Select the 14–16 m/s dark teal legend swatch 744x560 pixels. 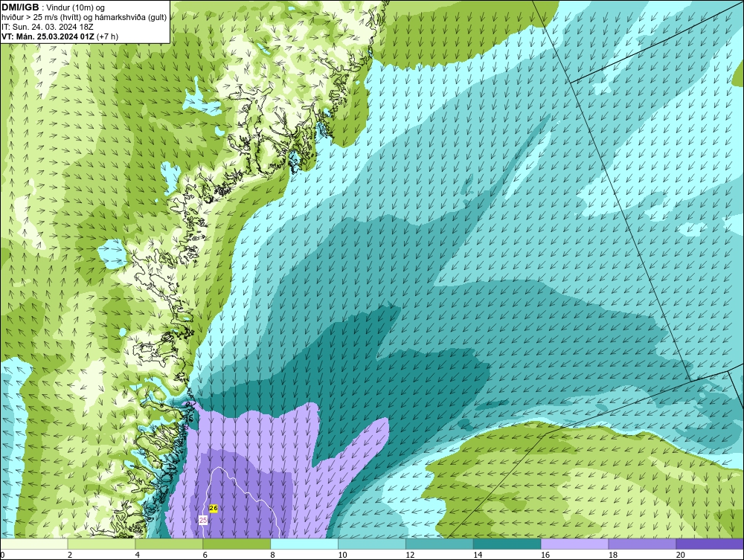pyautogui.click(x=507, y=544)
